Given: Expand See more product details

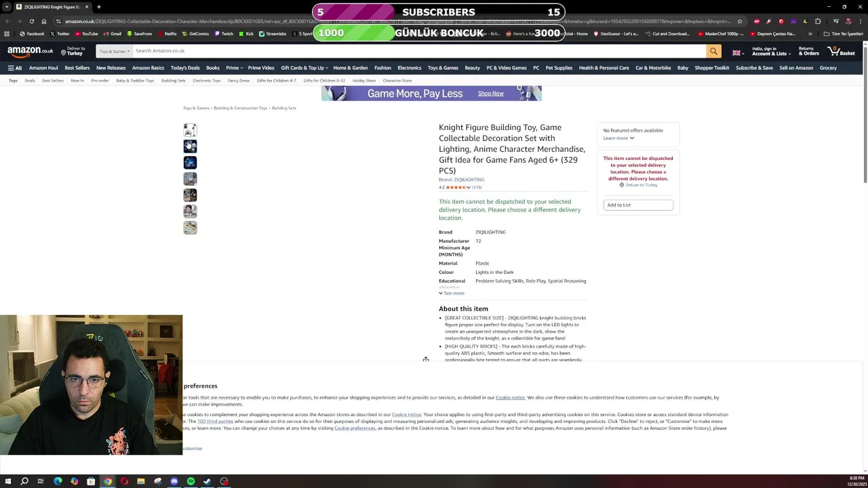Looking at the screenshot, I should point(452,293).
